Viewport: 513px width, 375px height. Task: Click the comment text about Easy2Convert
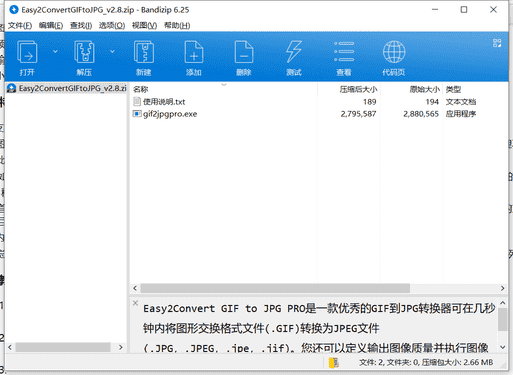319,328
